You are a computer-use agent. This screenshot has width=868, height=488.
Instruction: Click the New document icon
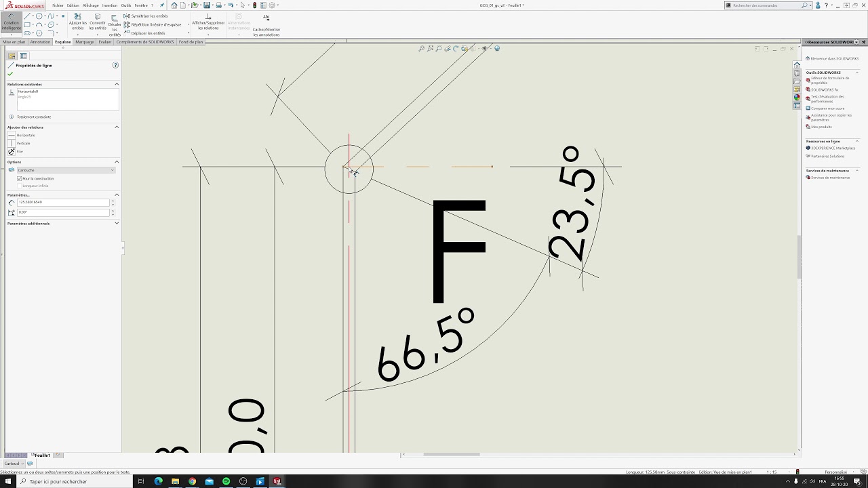pyautogui.click(x=182, y=5)
